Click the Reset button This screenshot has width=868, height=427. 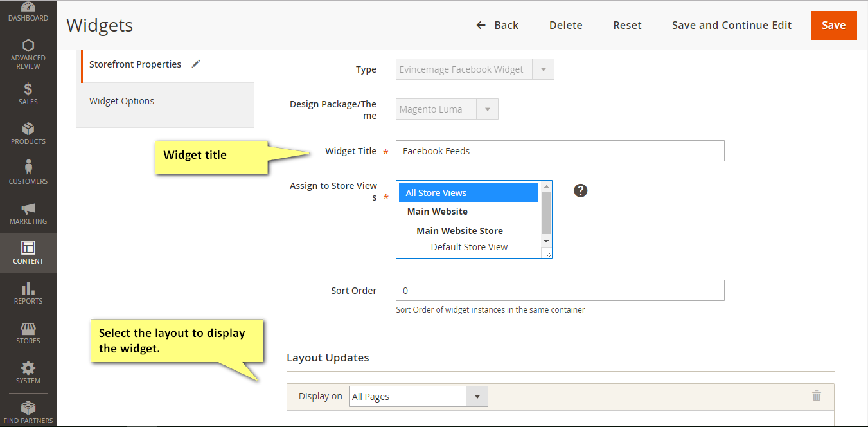[x=628, y=25]
